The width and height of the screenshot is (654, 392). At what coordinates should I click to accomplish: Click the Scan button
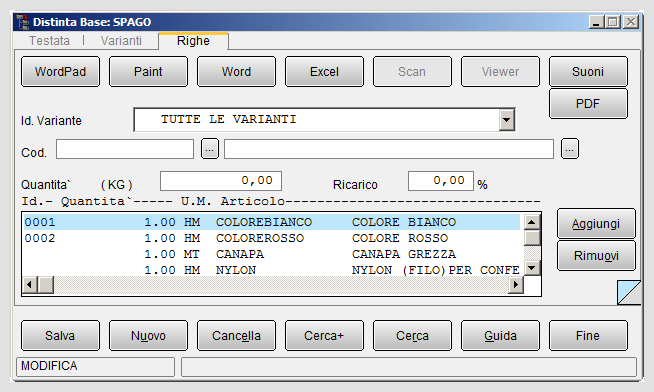pos(412,72)
